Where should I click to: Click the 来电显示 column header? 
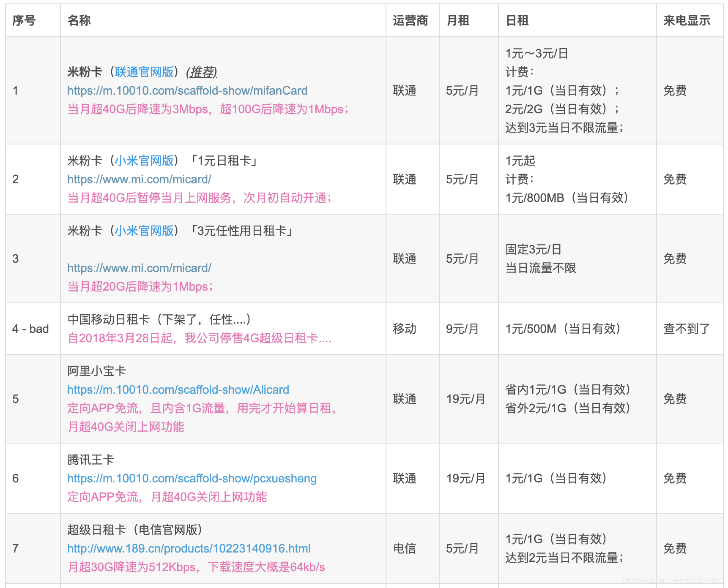pyautogui.click(x=687, y=20)
